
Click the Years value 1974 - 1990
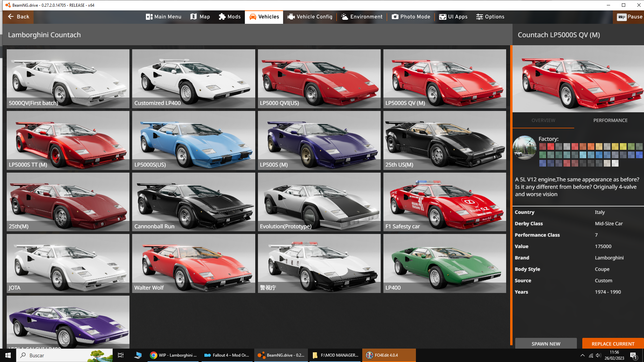coord(608,292)
